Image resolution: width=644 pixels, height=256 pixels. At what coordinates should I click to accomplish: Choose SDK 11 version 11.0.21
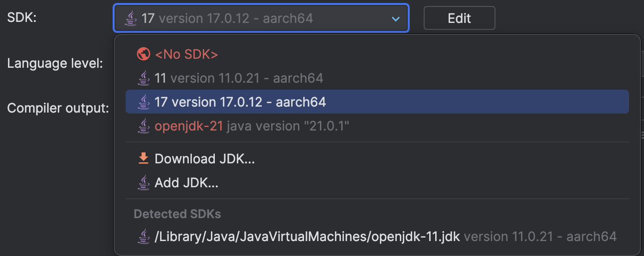coord(377,78)
